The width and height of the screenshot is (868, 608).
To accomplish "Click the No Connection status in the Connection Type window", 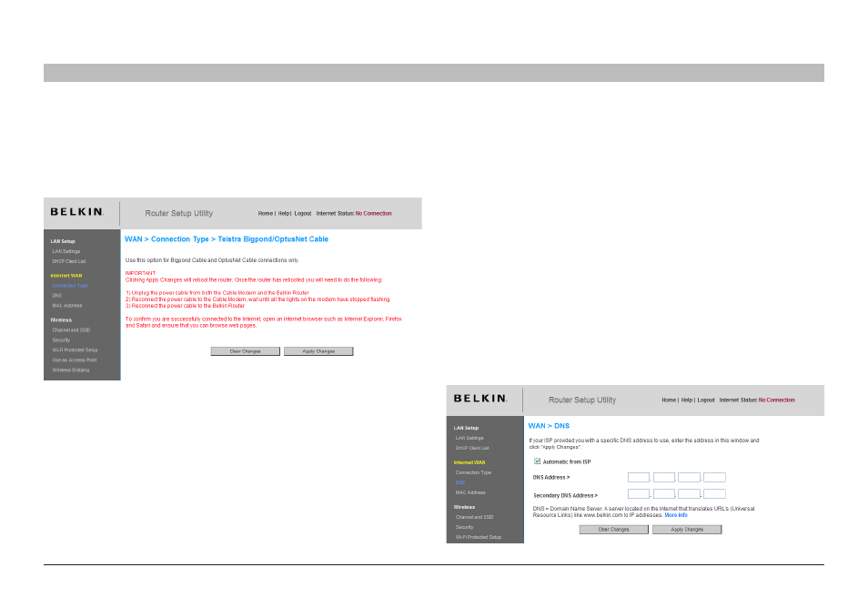I will 374,213.
